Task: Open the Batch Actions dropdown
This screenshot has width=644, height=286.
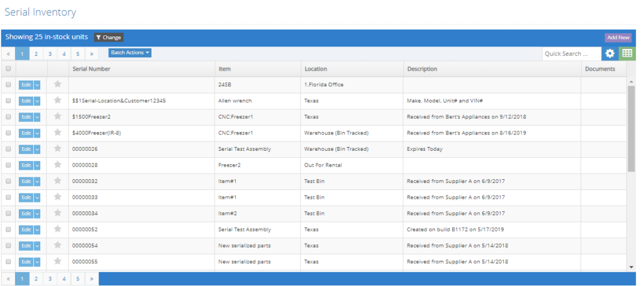Action: tap(130, 53)
